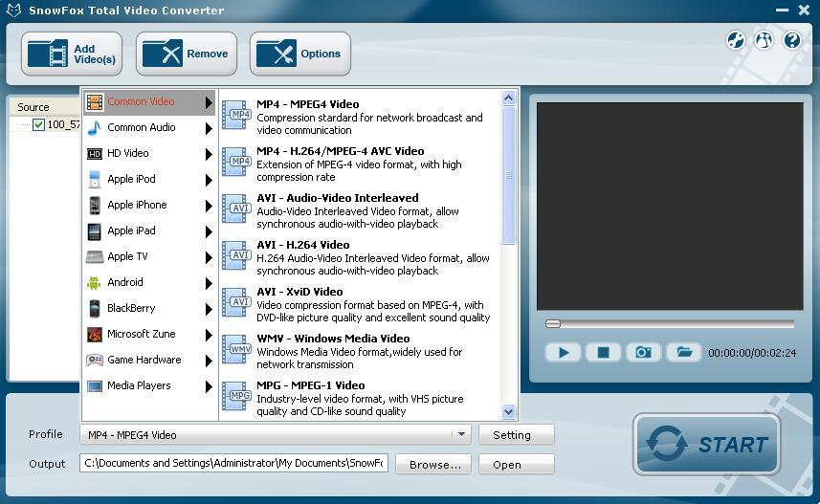The height and width of the screenshot is (504, 820).
Task: Click the WMV format file icon
Action: (x=236, y=349)
